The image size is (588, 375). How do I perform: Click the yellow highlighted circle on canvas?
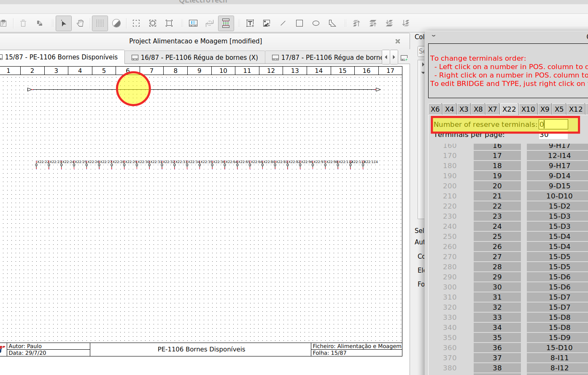tap(133, 89)
